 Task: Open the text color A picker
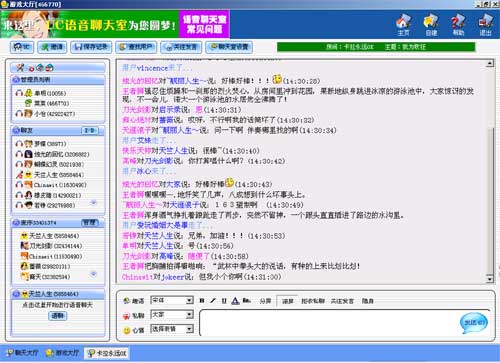235,301
